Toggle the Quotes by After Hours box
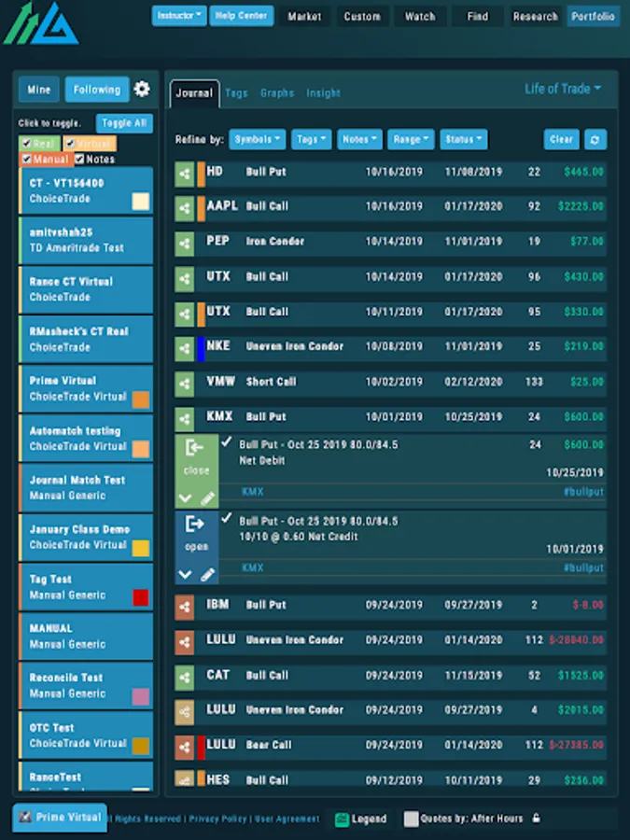 click(411, 819)
